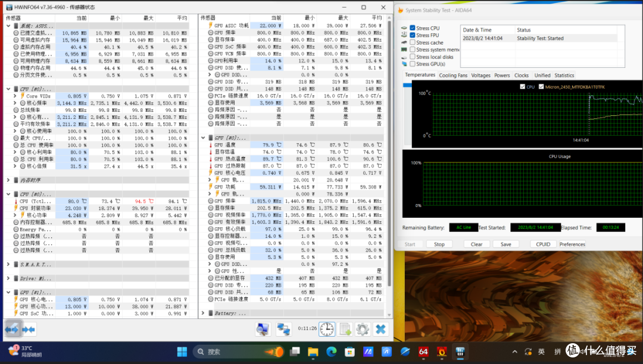
Task: Toggle the CPU graph legend checkbox
Action: point(523,87)
